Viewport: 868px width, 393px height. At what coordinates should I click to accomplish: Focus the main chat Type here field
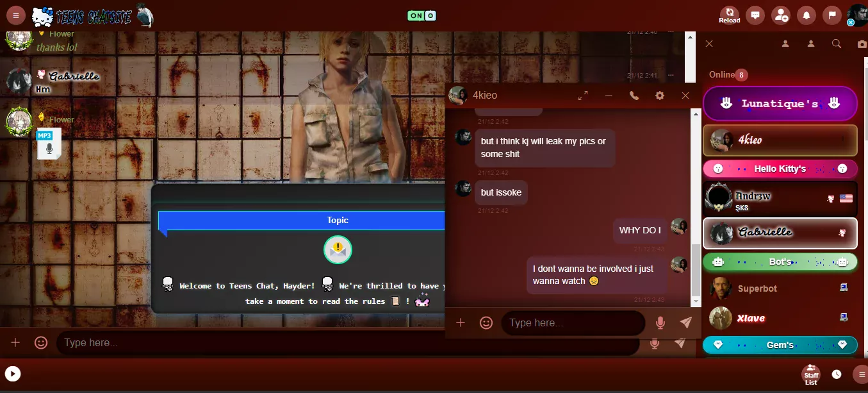pos(348,343)
